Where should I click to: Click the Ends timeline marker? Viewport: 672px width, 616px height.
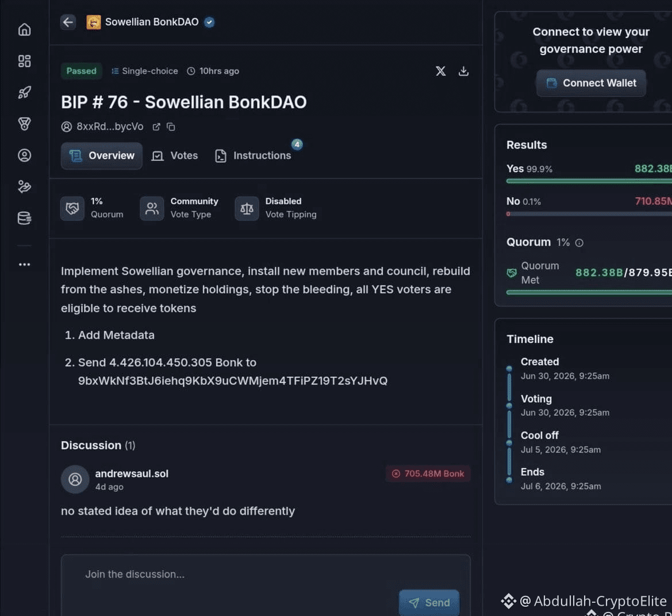click(x=509, y=480)
